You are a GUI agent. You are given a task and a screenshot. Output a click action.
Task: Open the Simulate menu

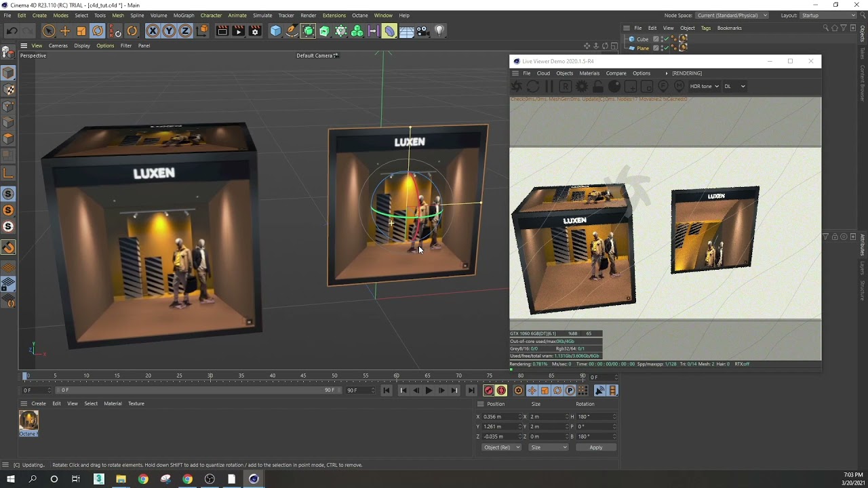pos(262,15)
